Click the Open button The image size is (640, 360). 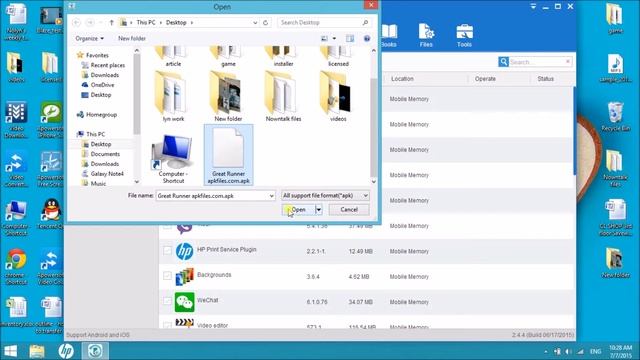pyautogui.click(x=298, y=209)
